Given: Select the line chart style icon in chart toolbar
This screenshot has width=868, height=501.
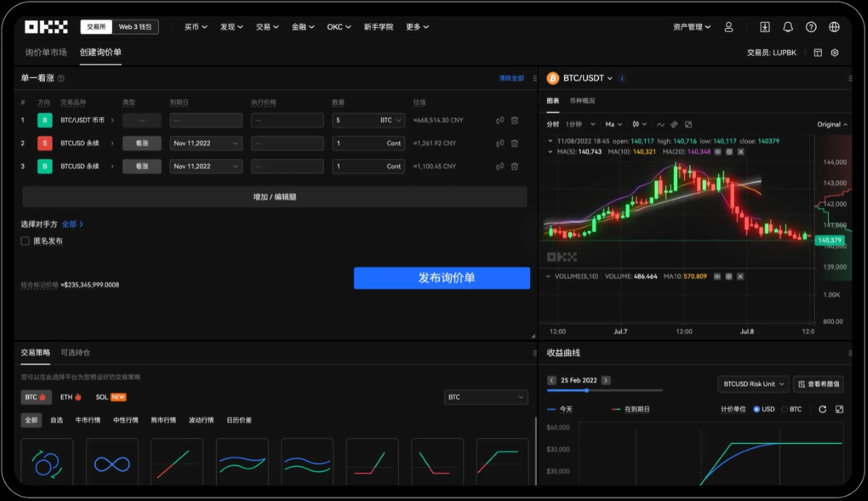Looking at the screenshot, I should click(661, 124).
